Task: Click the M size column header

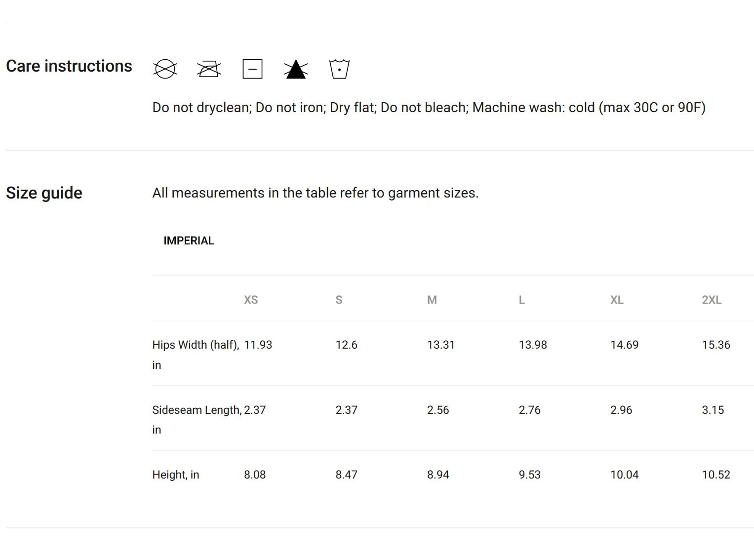Action: coord(432,300)
